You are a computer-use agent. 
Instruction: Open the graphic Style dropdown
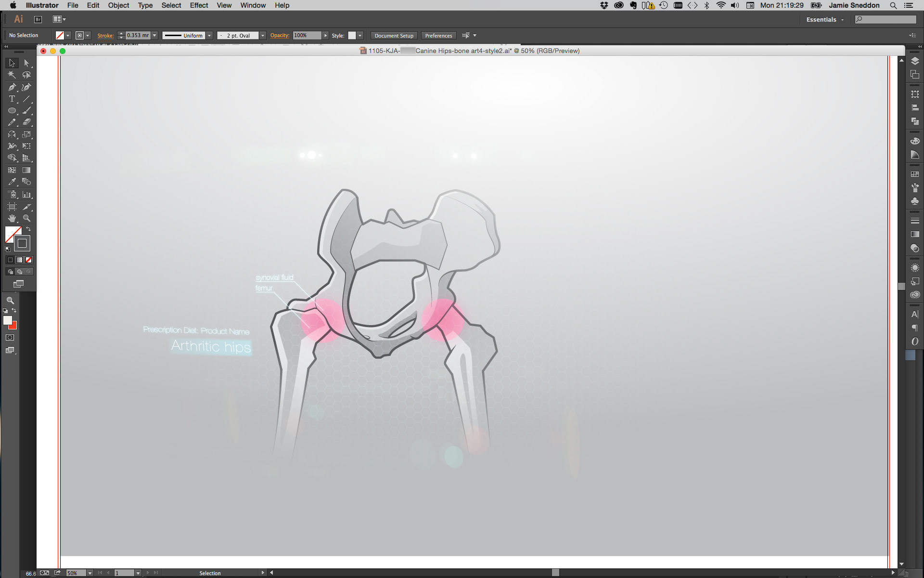pos(359,36)
